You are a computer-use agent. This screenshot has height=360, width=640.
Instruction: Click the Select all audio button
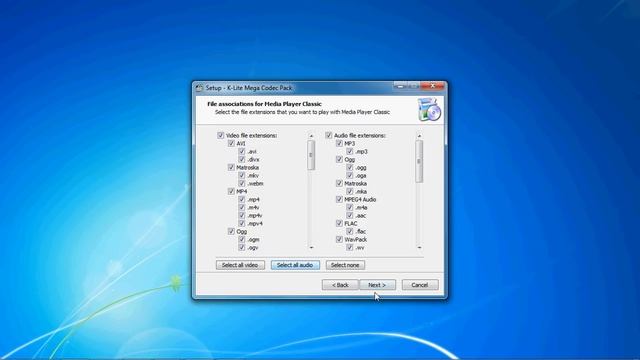tap(295, 265)
